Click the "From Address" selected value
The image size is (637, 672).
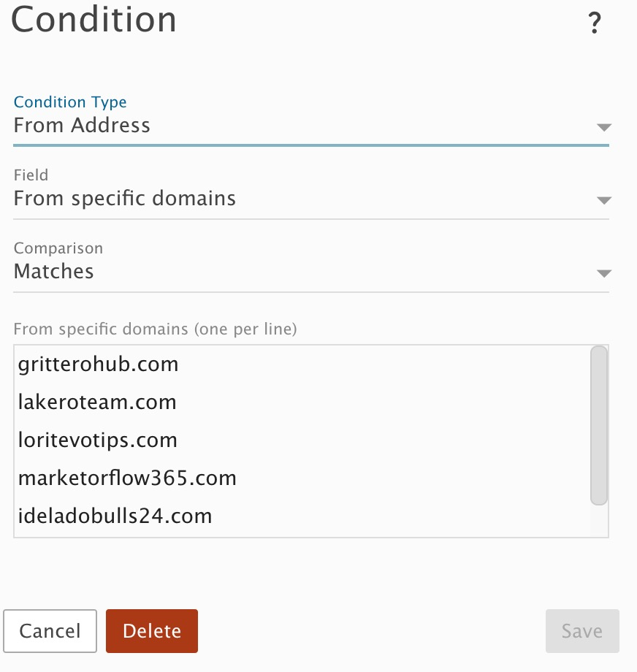82,126
